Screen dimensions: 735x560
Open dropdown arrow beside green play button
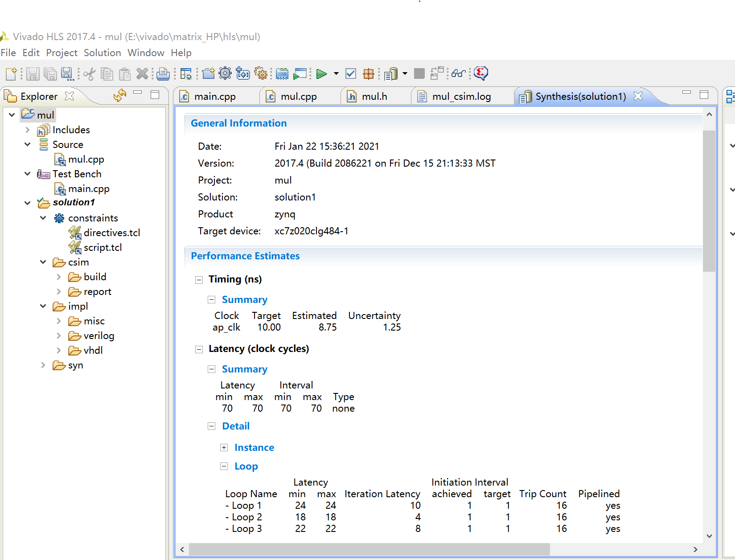[336, 74]
